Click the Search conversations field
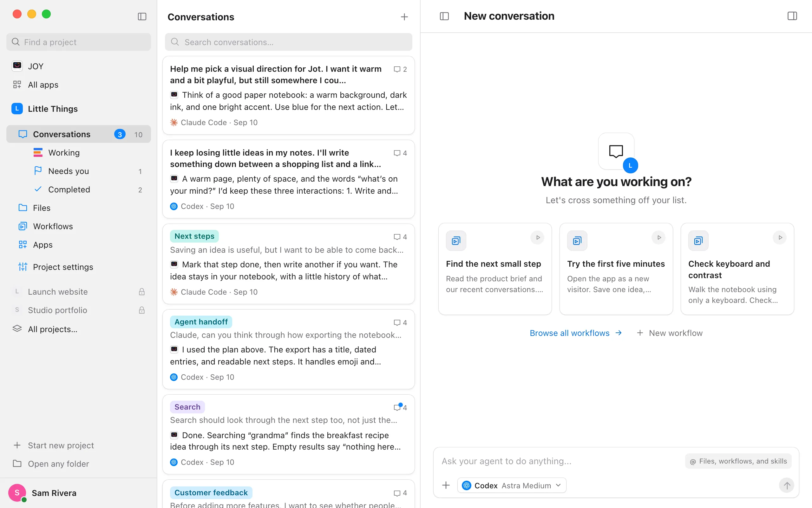The height and width of the screenshot is (508, 812). (x=288, y=42)
